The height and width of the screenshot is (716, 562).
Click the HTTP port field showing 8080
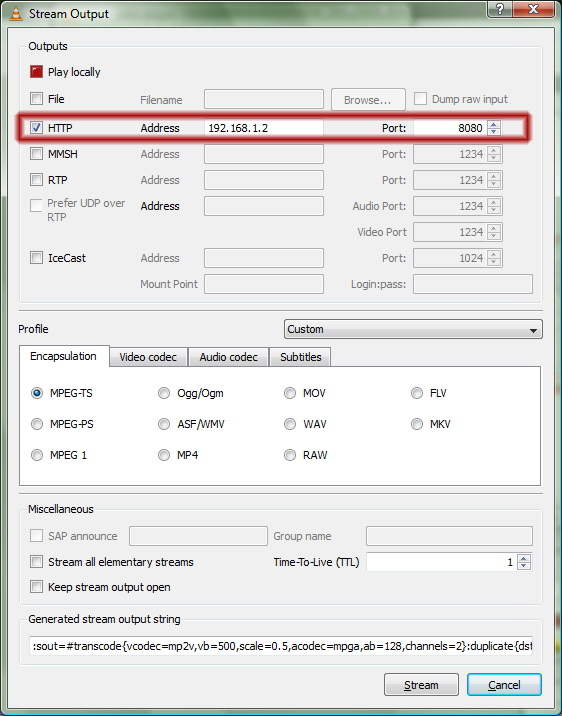click(x=450, y=128)
